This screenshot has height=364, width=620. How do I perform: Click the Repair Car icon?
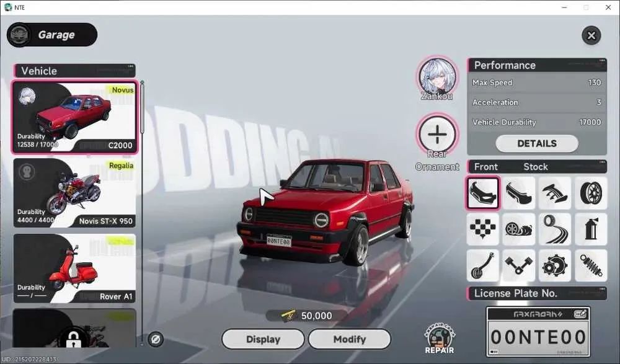tap(440, 339)
